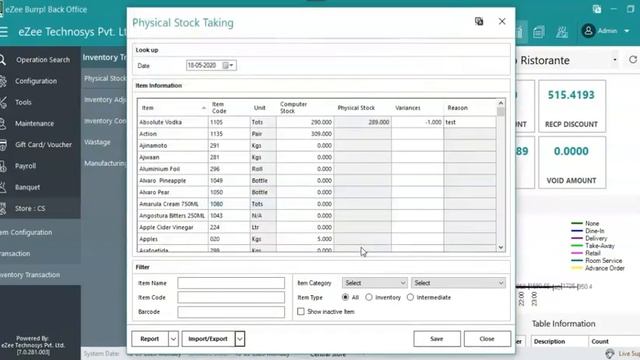Click the refresh icon beside Ristorante
This screenshot has height=360, width=640.
pos(633,60)
